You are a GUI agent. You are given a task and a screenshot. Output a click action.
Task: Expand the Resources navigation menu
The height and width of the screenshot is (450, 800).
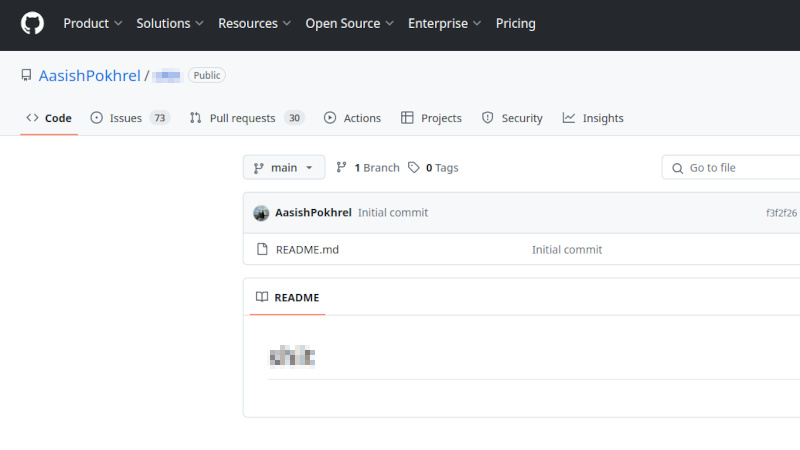click(255, 23)
